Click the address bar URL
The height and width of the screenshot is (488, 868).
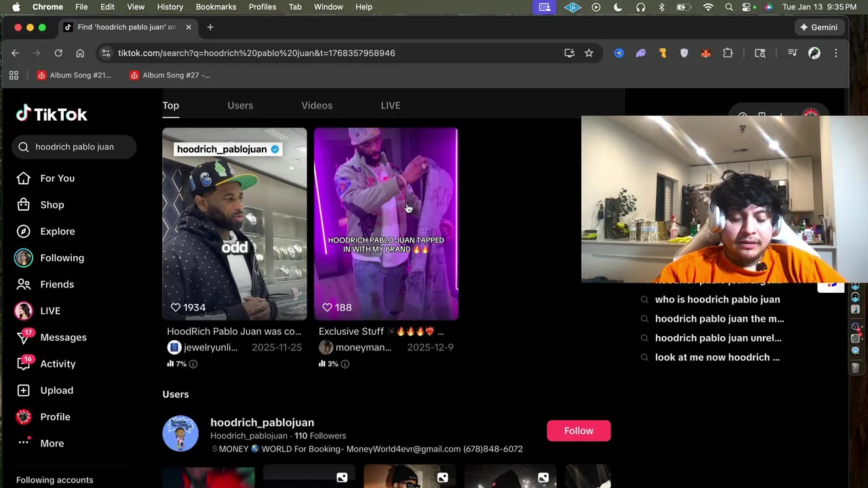pyautogui.click(x=256, y=53)
